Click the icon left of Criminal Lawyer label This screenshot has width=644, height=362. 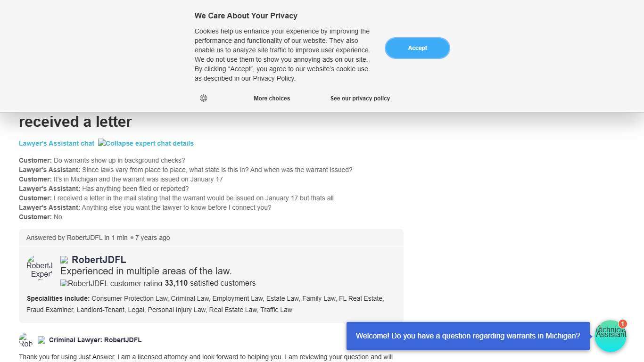click(x=41, y=340)
